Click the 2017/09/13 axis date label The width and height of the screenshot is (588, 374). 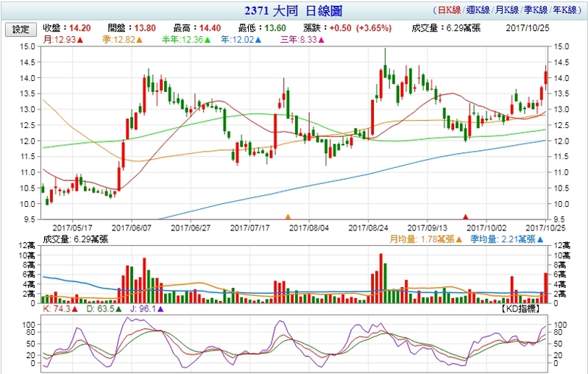coord(427,227)
